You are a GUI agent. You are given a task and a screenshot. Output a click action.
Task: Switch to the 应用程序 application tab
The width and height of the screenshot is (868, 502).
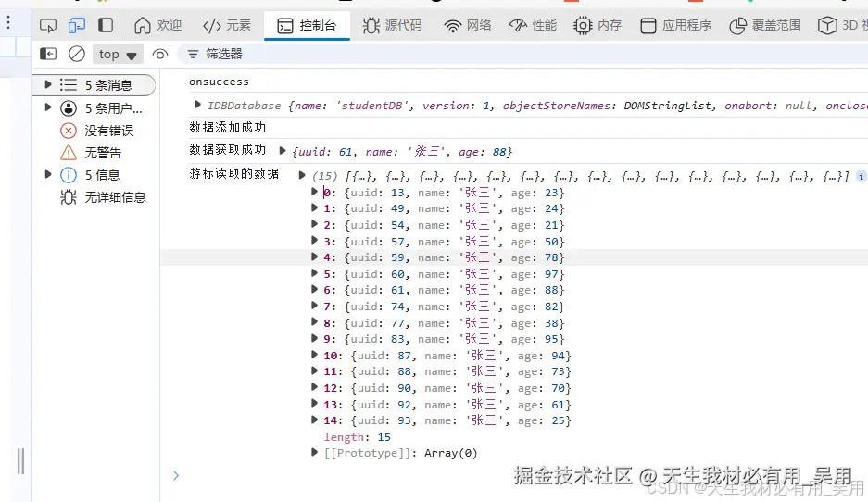click(675, 25)
